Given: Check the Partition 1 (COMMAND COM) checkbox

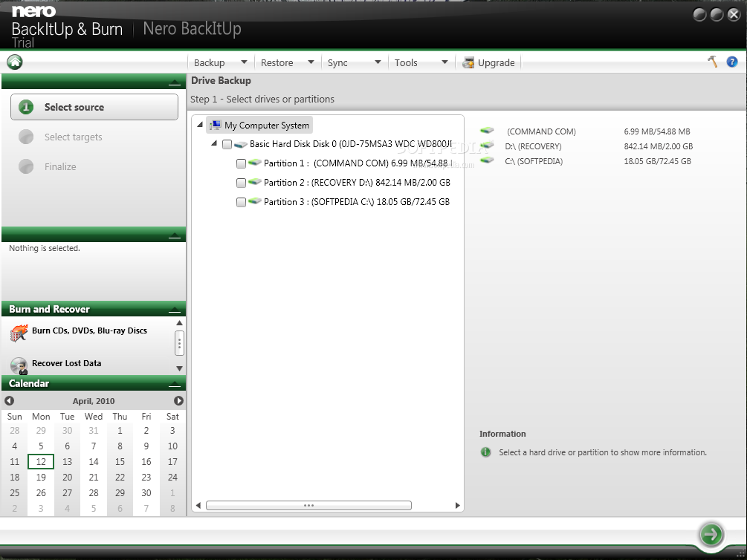Looking at the screenshot, I should coord(241,164).
